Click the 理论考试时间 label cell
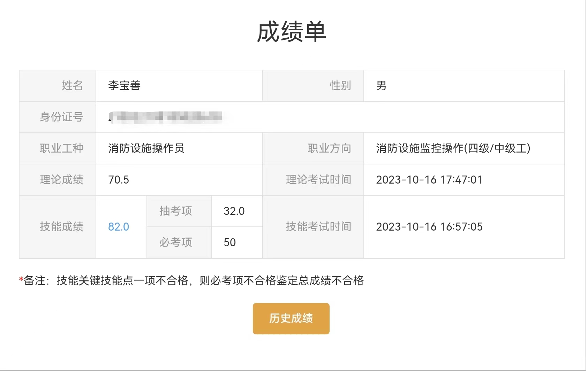Screen dimensions: 588x372 (x=313, y=180)
